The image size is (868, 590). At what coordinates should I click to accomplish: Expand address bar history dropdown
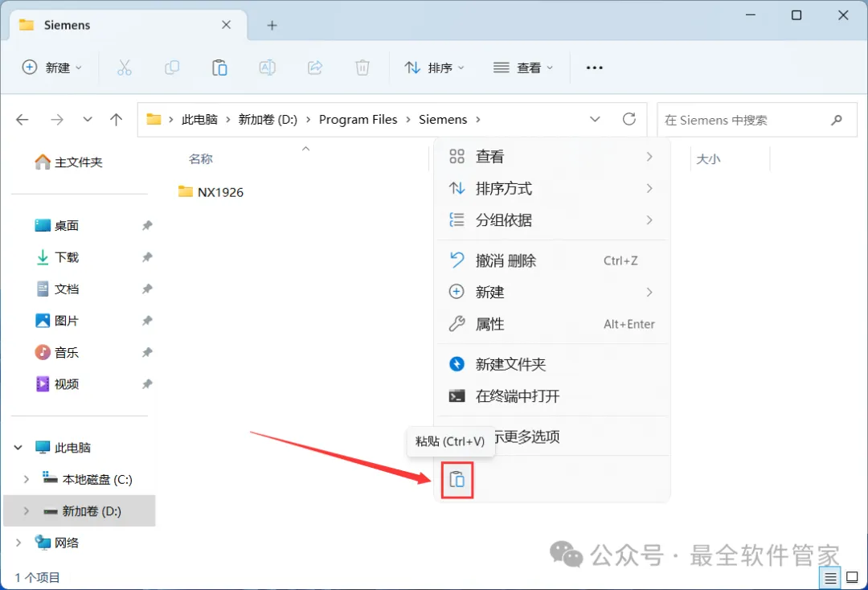[x=595, y=120]
